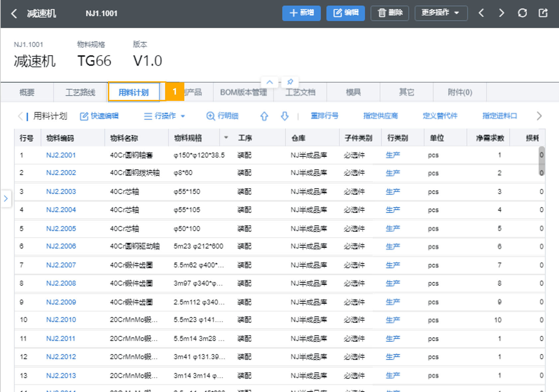Expand the left side panel arrow

[6, 198]
